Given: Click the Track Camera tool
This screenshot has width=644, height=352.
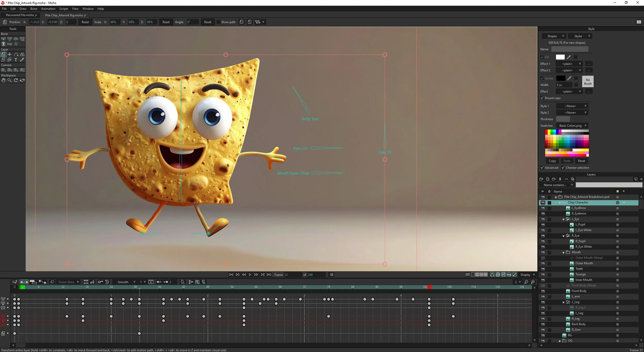Looking at the screenshot, I should click(3, 70).
